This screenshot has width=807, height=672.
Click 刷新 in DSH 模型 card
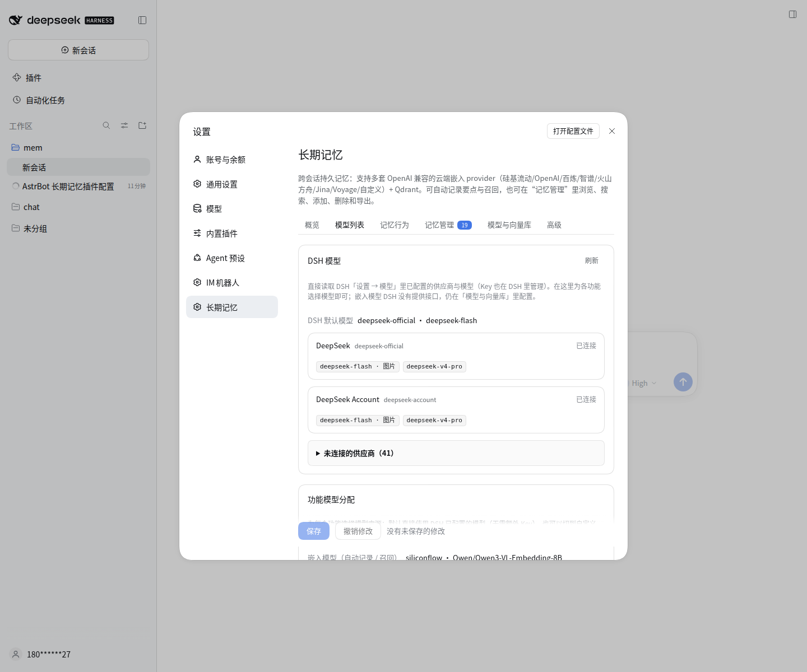pos(592,260)
